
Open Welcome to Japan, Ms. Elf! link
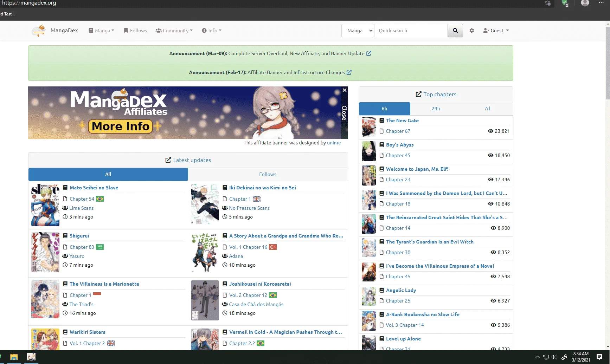pos(417,169)
